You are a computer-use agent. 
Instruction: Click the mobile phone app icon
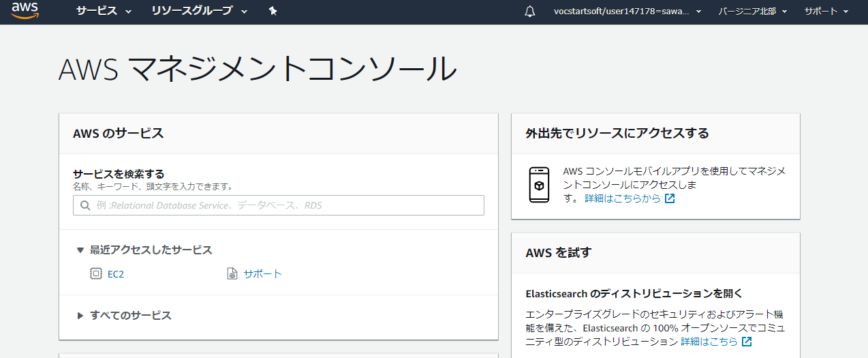540,184
